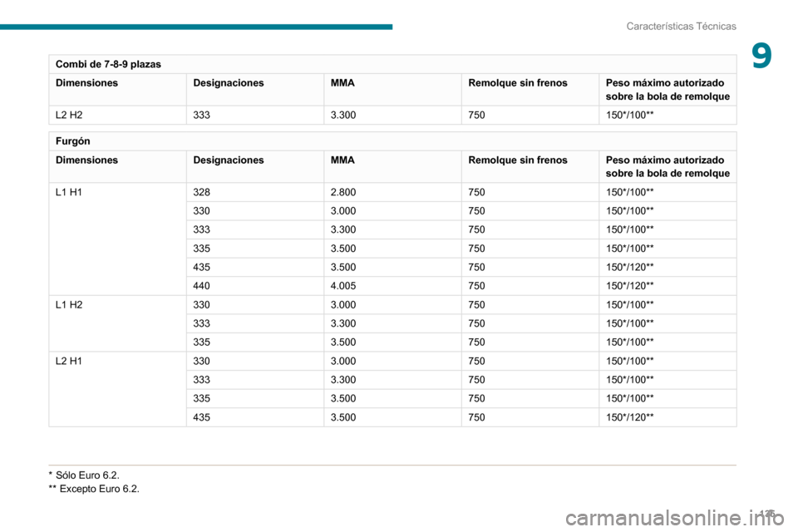Select designation 440 in the Furgón table
The height and width of the screenshot is (532, 798).
[x=202, y=286]
